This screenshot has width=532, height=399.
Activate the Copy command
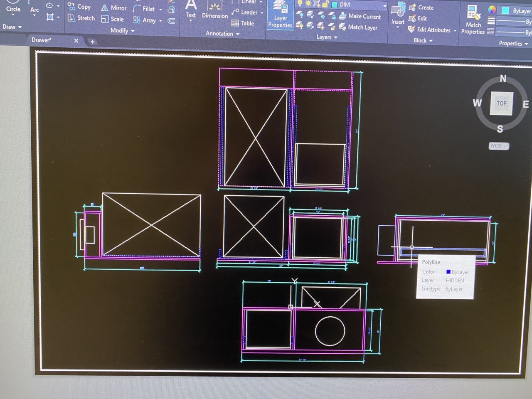[x=79, y=7]
